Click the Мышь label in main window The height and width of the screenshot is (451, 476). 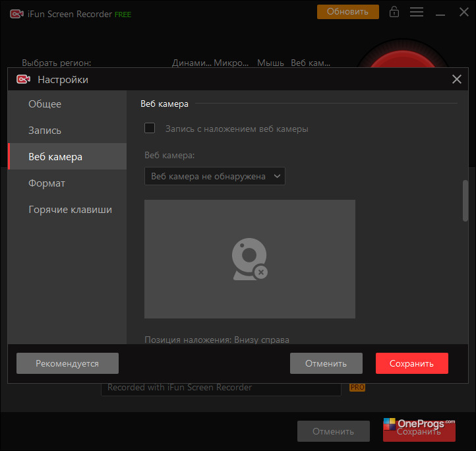[x=270, y=63]
